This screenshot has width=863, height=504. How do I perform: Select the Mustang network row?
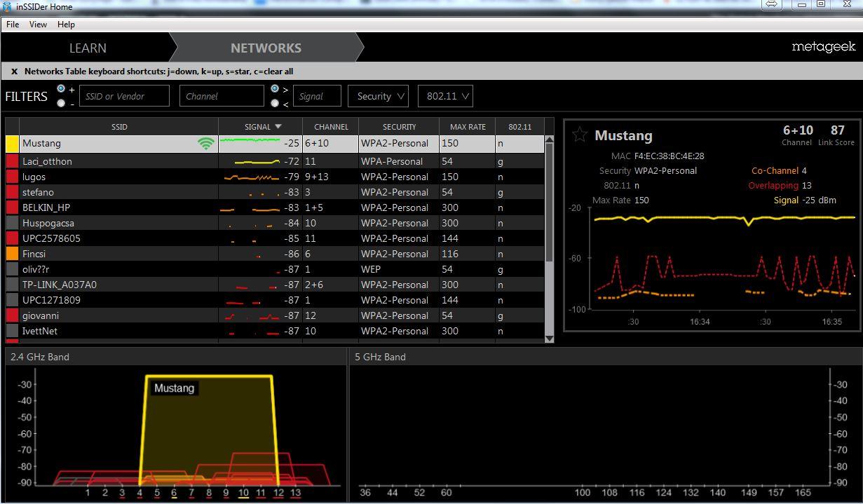(275, 144)
